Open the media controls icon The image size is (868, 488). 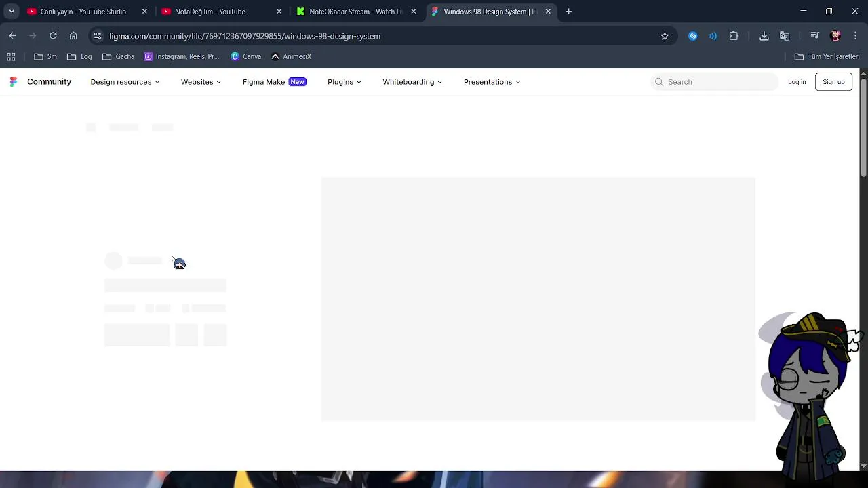pyautogui.click(x=815, y=36)
